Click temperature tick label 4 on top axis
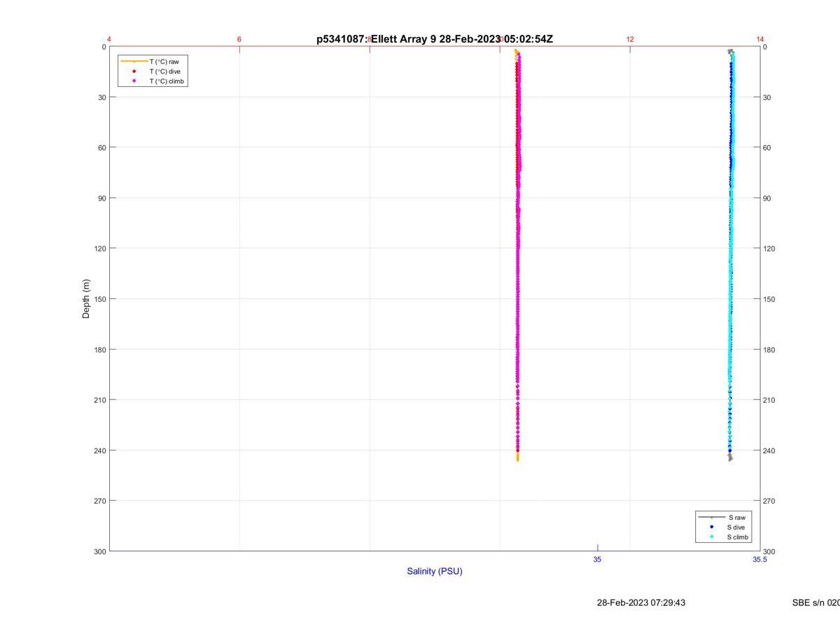 click(109, 39)
